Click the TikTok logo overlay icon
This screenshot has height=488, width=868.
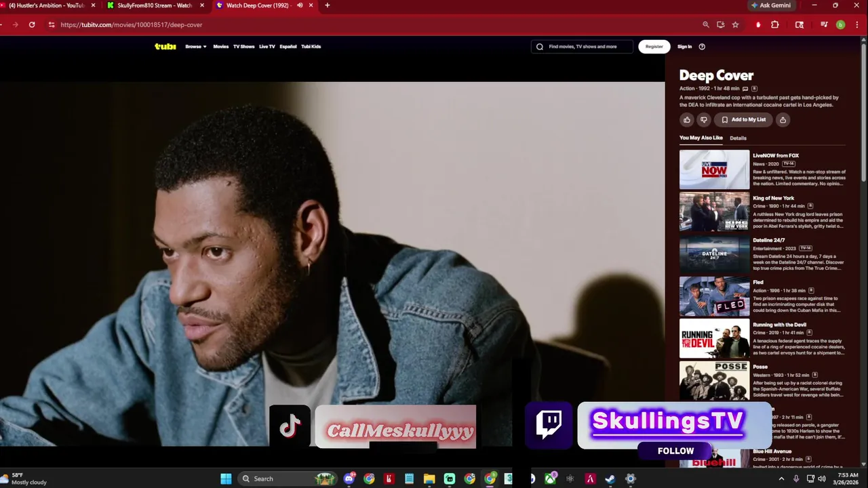click(x=290, y=426)
